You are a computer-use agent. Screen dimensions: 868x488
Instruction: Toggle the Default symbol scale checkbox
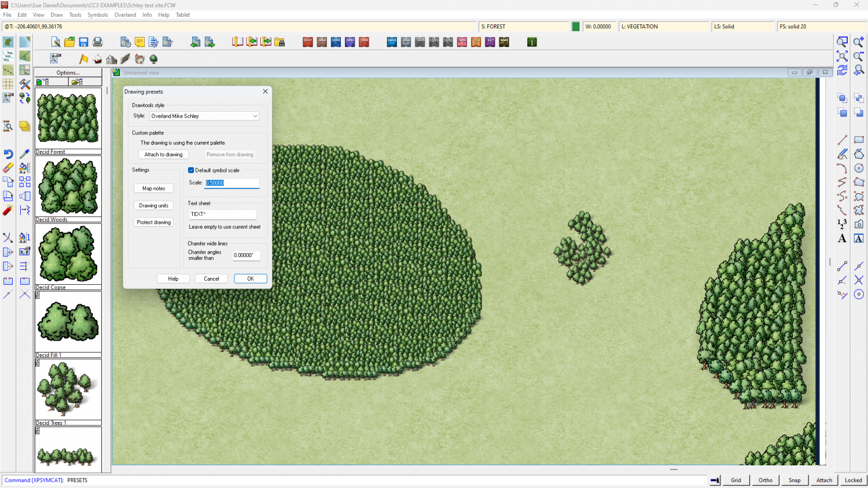[x=191, y=170]
